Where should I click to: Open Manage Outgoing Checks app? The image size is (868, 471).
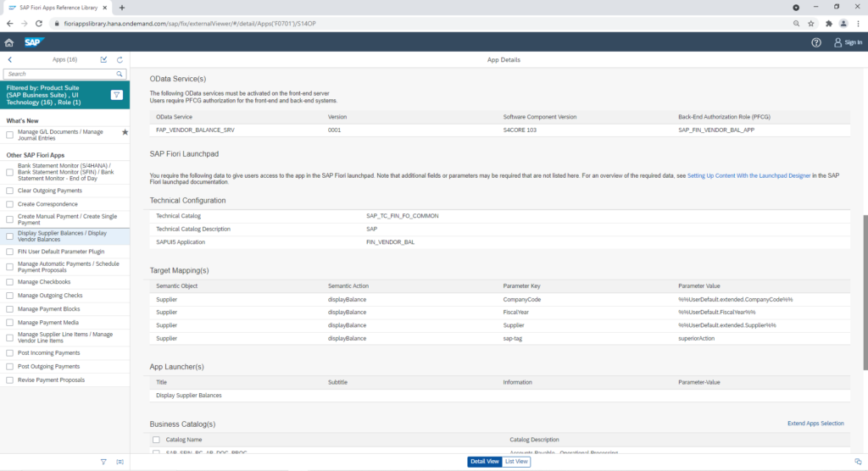(50, 296)
